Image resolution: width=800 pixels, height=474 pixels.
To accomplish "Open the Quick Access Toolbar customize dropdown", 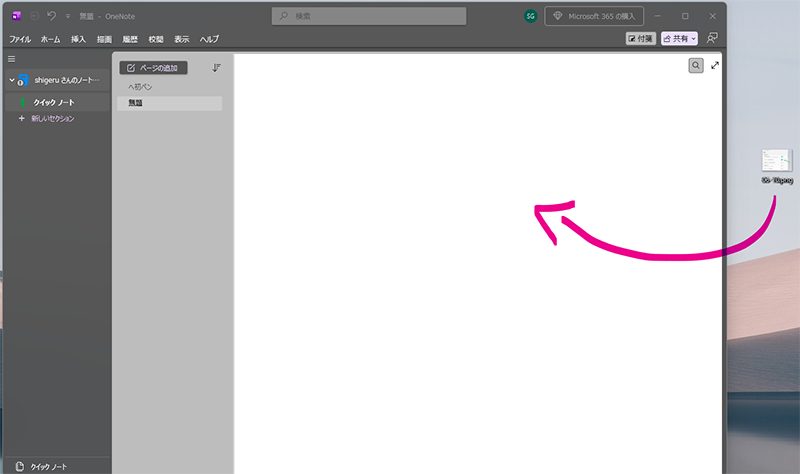I will [68, 16].
